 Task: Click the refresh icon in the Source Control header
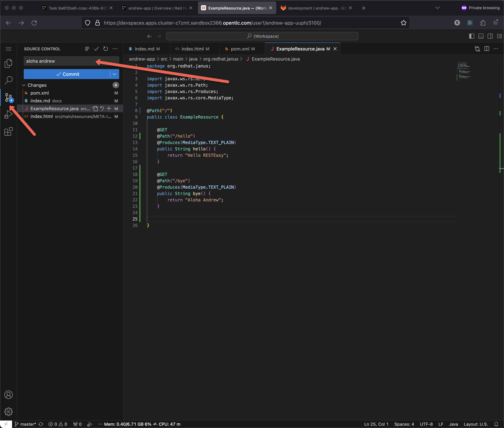coord(105,49)
